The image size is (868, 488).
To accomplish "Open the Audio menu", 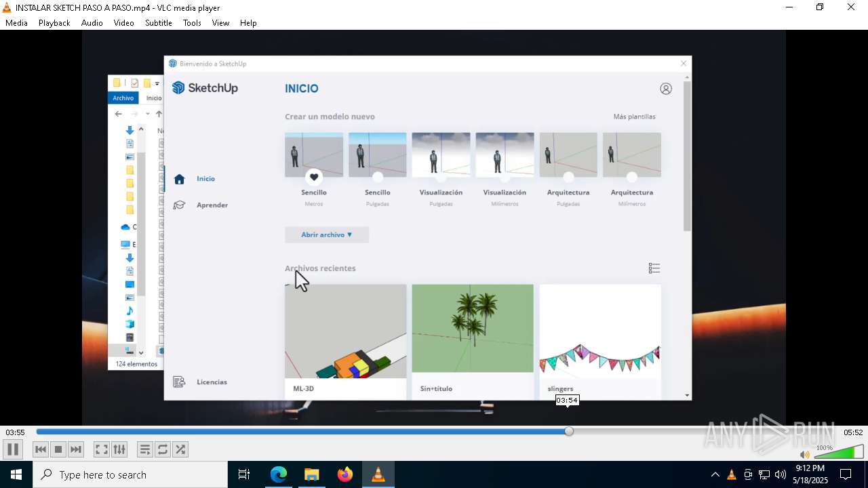I will click(92, 22).
